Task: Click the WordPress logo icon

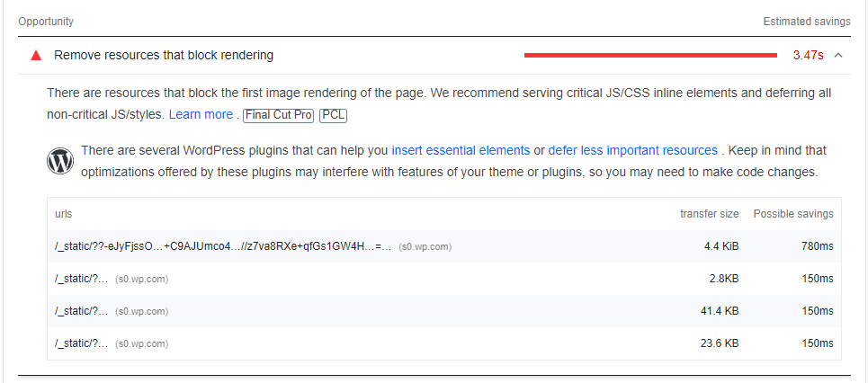Action: coord(60,161)
